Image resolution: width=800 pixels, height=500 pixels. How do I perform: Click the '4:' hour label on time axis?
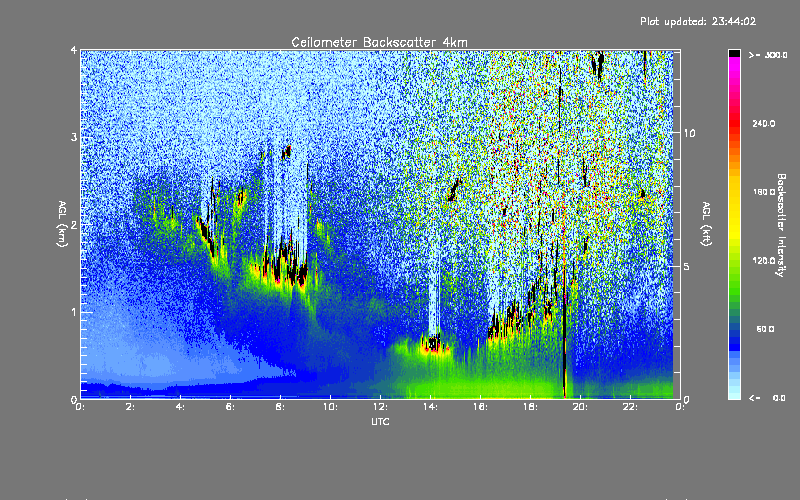[181, 407]
